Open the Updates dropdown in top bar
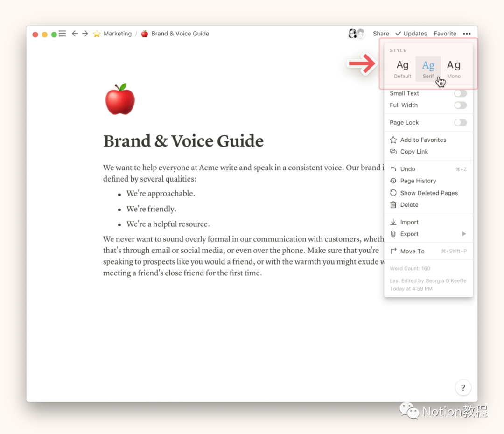The height and width of the screenshot is (434, 504). 411,34
